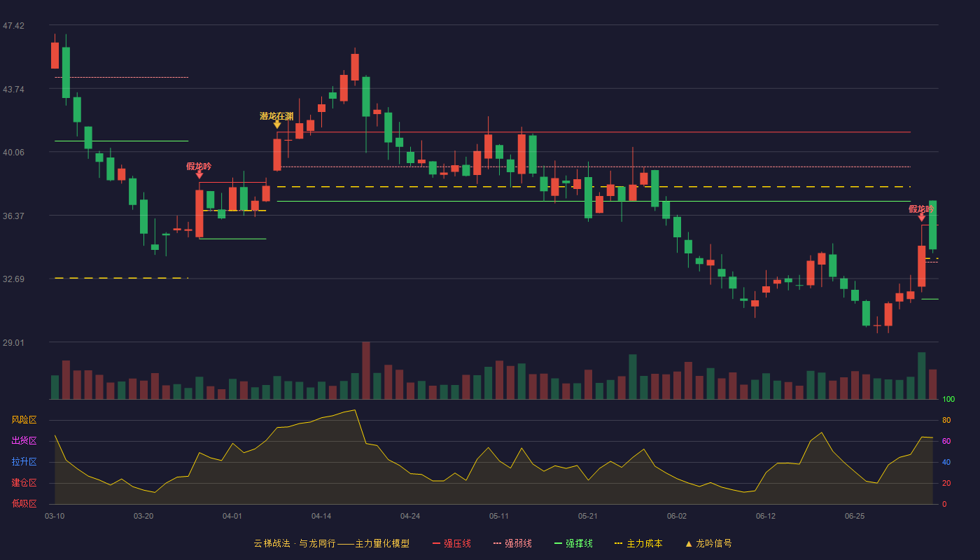Click the magenta 60 indicator scale value

coord(946,441)
